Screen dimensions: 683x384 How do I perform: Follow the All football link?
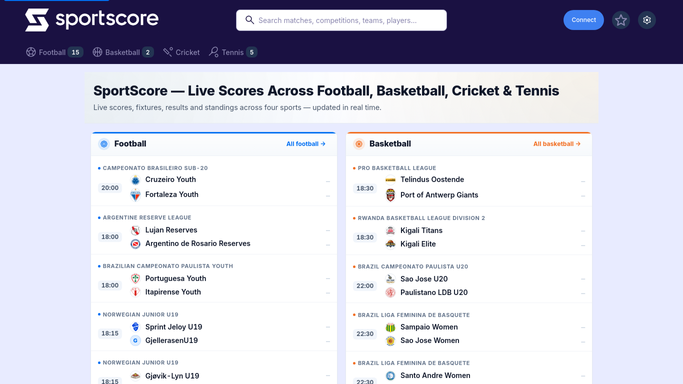click(306, 144)
